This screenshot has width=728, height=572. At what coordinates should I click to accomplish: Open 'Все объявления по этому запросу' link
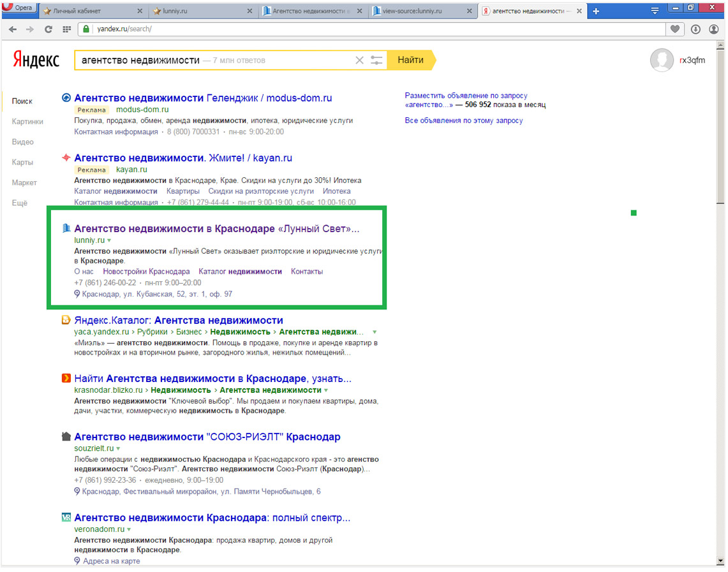tap(464, 121)
